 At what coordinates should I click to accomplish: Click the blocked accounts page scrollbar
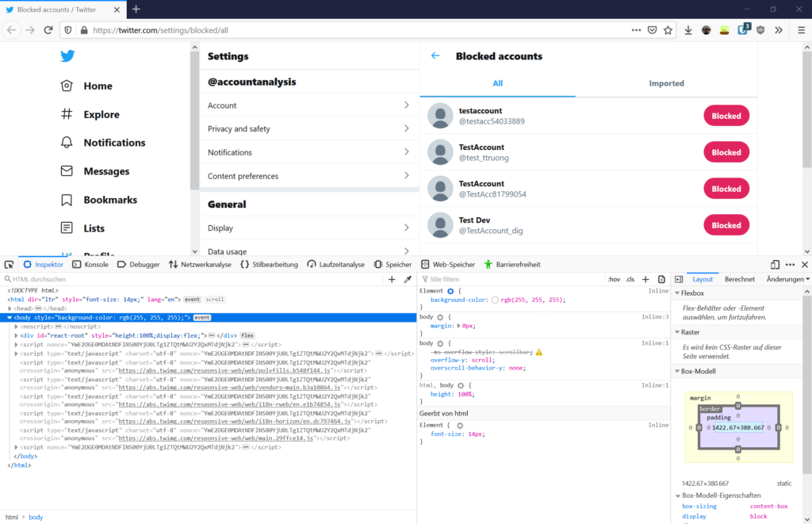(x=806, y=109)
